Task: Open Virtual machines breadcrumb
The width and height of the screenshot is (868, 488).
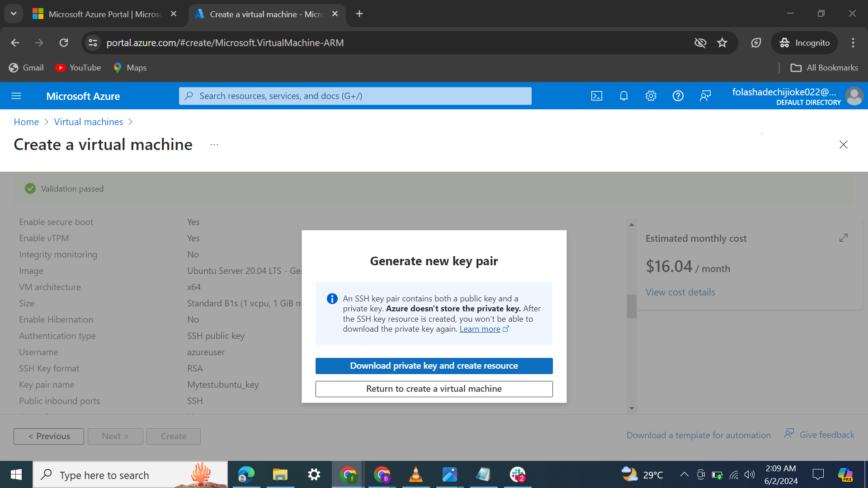Action: pyautogui.click(x=88, y=122)
